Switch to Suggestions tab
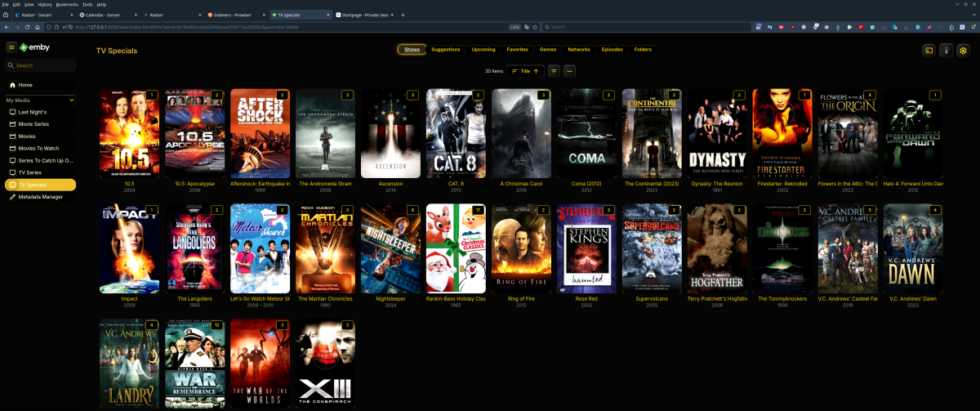This screenshot has height=411, width=980. tap(446, 49)
